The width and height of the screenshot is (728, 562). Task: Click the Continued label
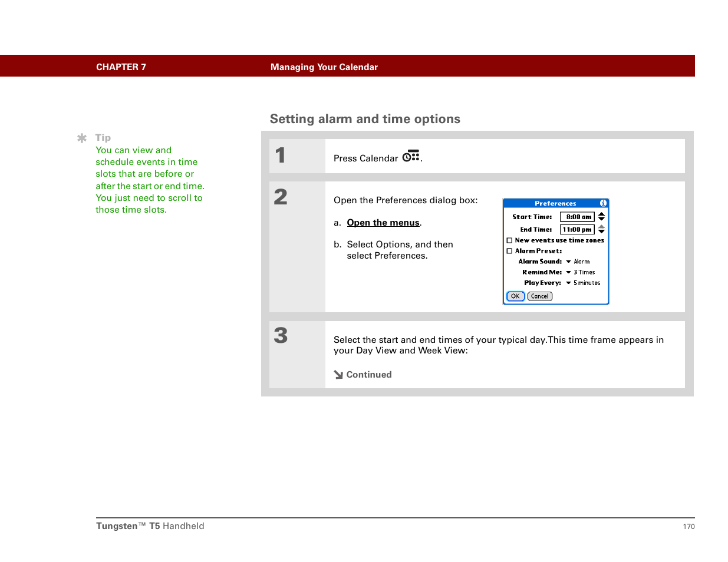pyautogui.click(x=369, y=375)
